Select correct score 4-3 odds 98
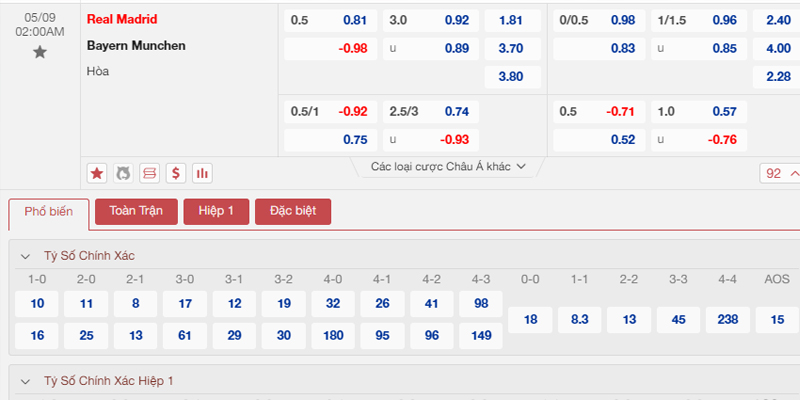 pos(481,304)
